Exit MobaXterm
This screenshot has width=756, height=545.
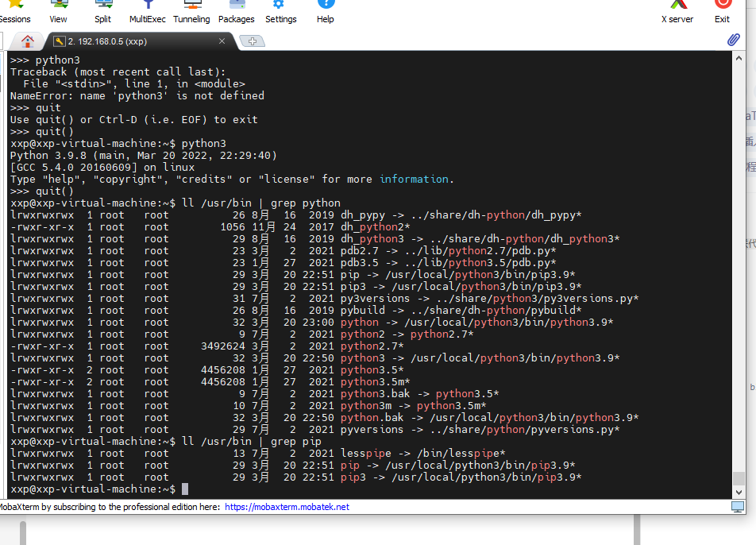[x=722, y=11]
